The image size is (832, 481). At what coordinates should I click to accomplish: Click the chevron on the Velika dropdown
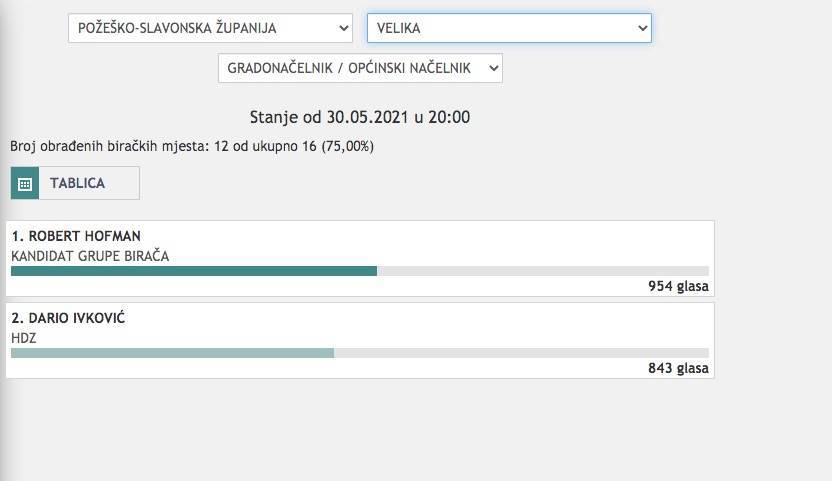[x=642, y=28]
